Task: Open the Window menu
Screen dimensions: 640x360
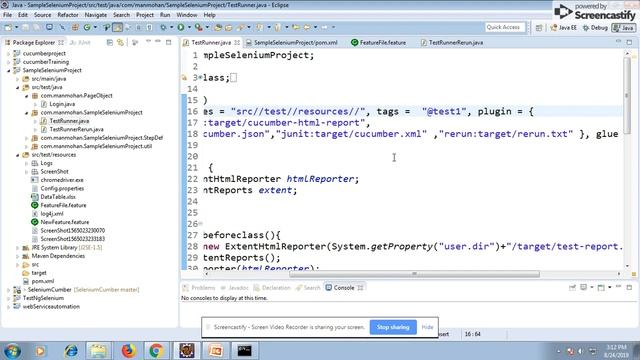Action: point(187,15)
